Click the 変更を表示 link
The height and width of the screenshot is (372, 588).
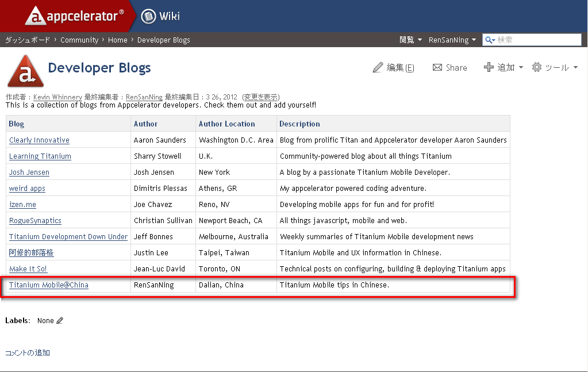pos(261,97)
